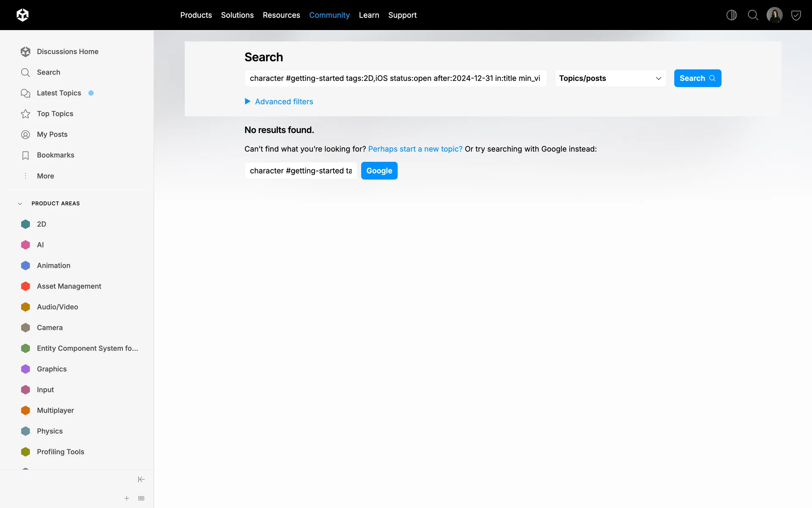Click the blue Search button

pyautogui.click(x=697, y=78)
